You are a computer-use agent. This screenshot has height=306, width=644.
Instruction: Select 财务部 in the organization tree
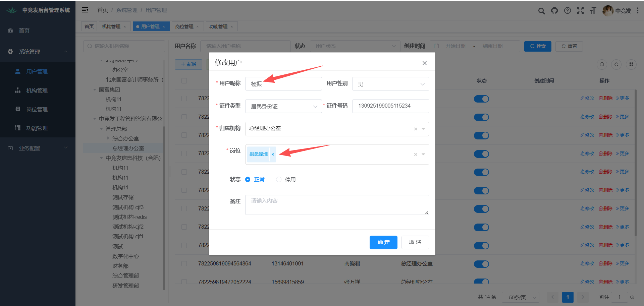[x=120, y=266]
